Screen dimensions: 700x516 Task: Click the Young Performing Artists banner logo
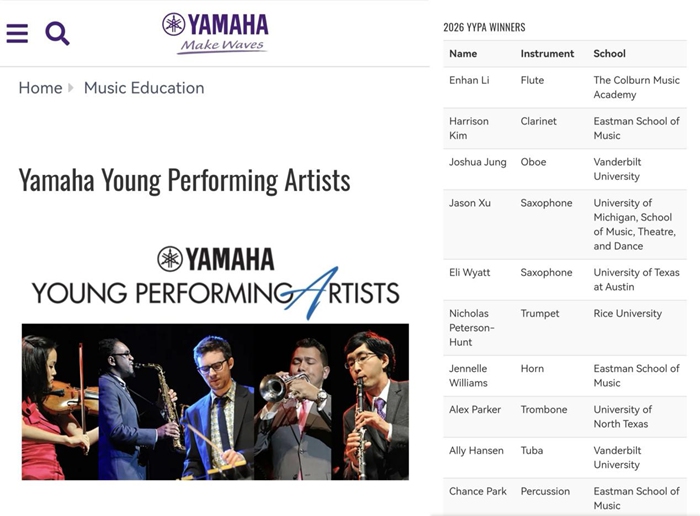click(x=215, y=279)
